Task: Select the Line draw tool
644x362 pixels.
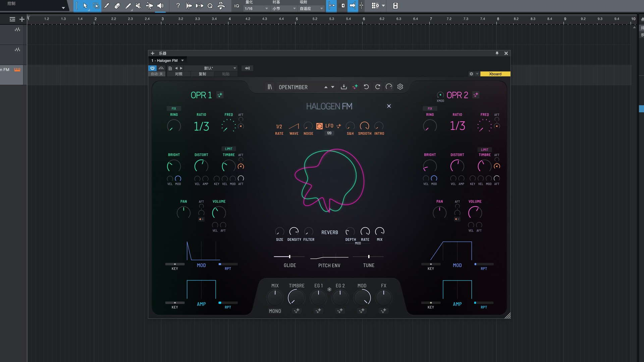Action: click(128, 6)
